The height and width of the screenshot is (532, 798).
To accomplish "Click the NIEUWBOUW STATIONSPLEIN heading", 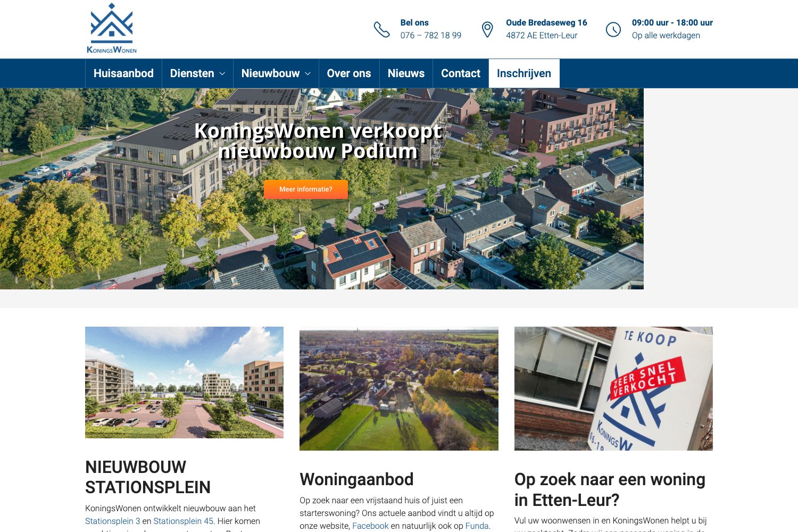I will pyautogui.click(x=148, y=477).
